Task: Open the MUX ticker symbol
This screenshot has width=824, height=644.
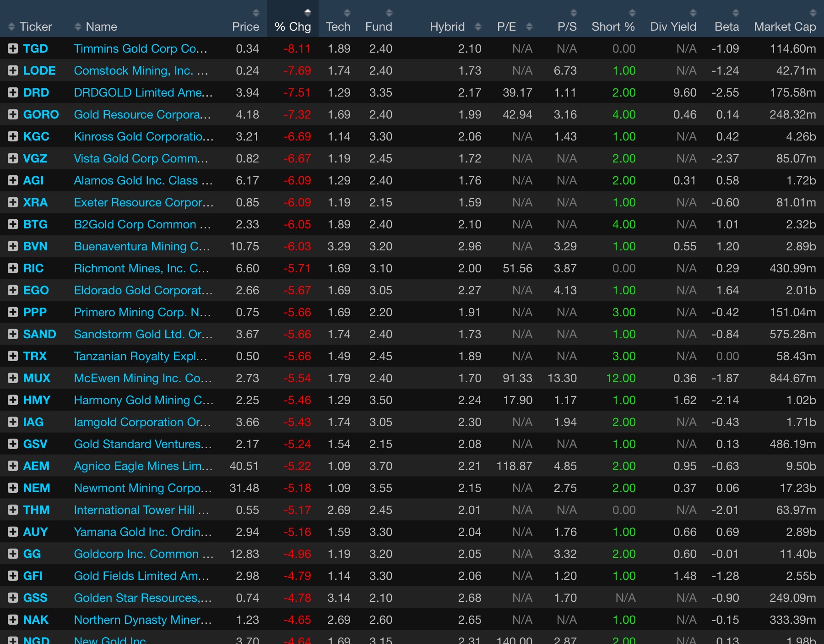Action: (x=37, y=378)
